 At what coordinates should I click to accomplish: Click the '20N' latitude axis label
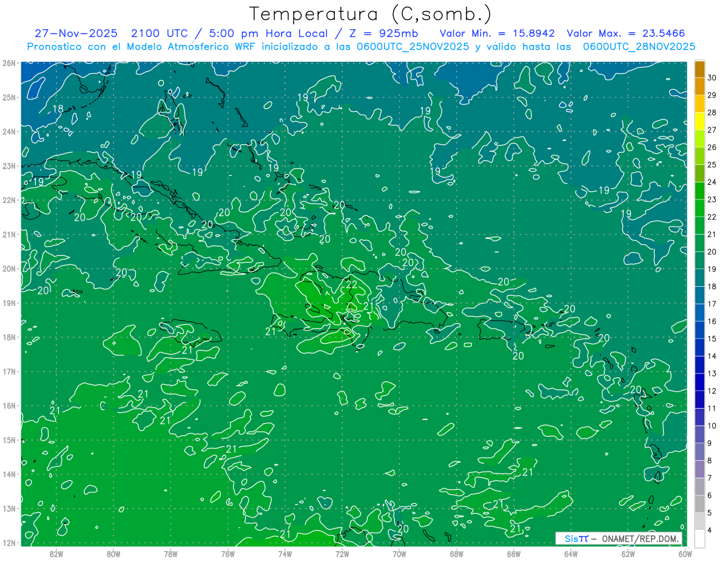[x=8, y=269]
